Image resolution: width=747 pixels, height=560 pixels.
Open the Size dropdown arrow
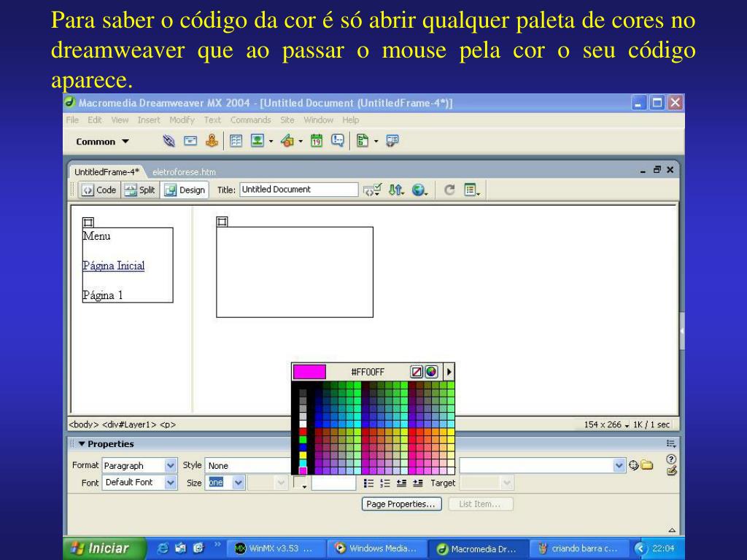[239, 483]
